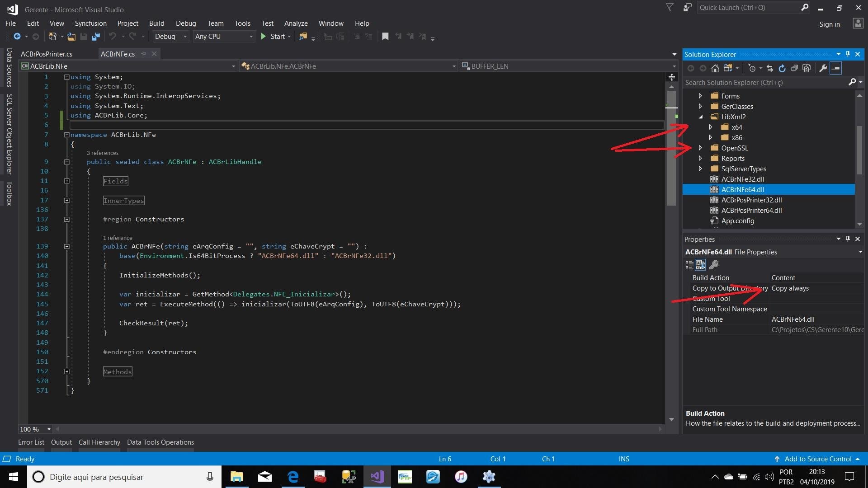Click the feedback icon in title bar

coord(688,8)
